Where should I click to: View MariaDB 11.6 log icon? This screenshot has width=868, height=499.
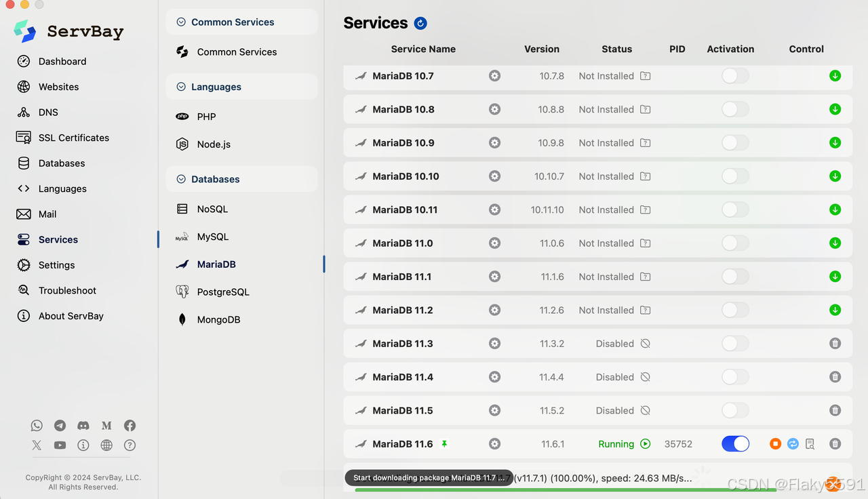pos(810,444)
